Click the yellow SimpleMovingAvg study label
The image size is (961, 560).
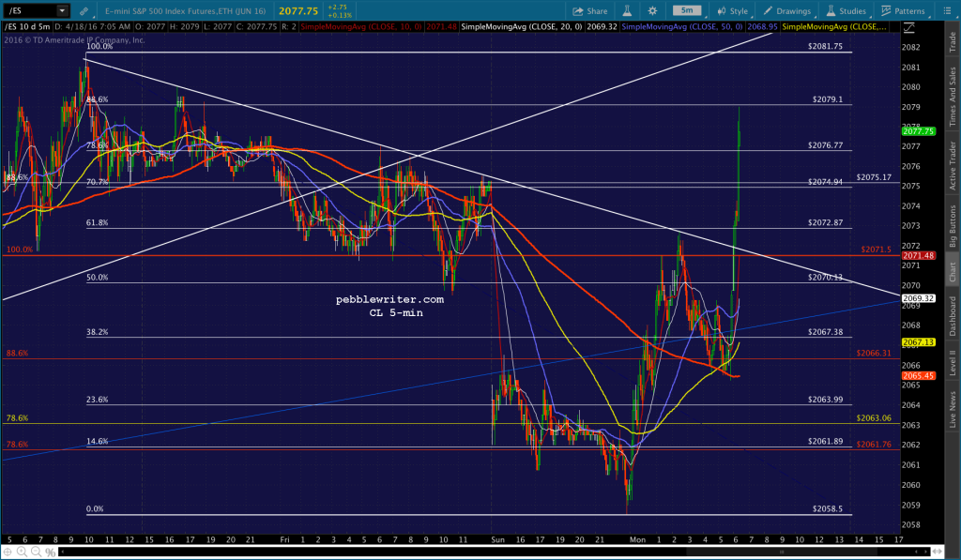click(834, 27)
